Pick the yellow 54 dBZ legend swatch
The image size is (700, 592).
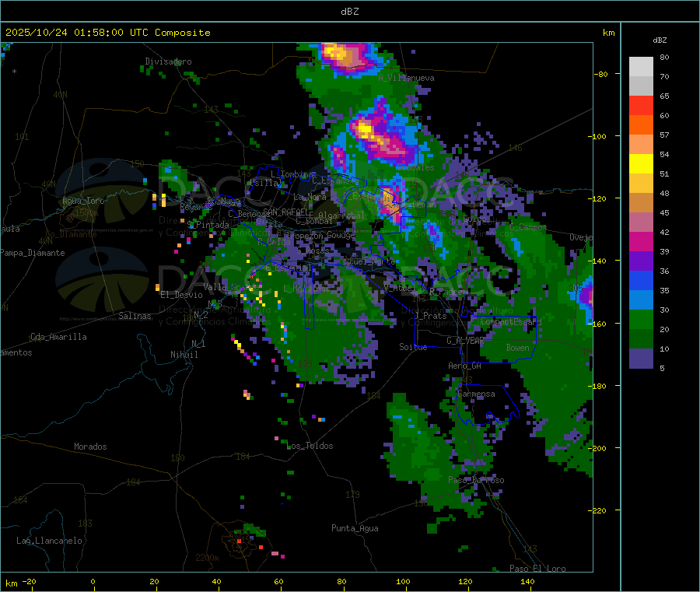pyautogui.click(x=641, y=163)
